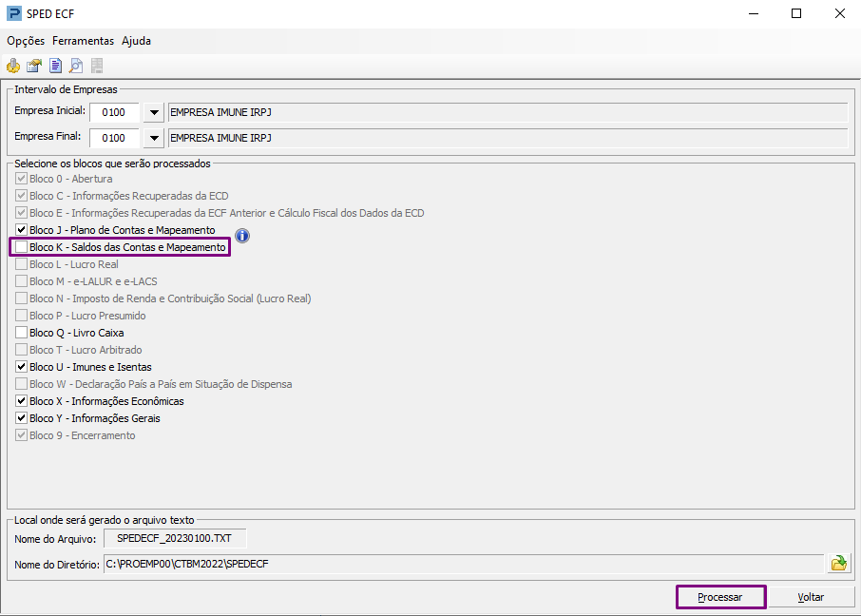Click the Nome do Arquivo field
Screen dimensions: 861x616
click(x=175, y=538)
